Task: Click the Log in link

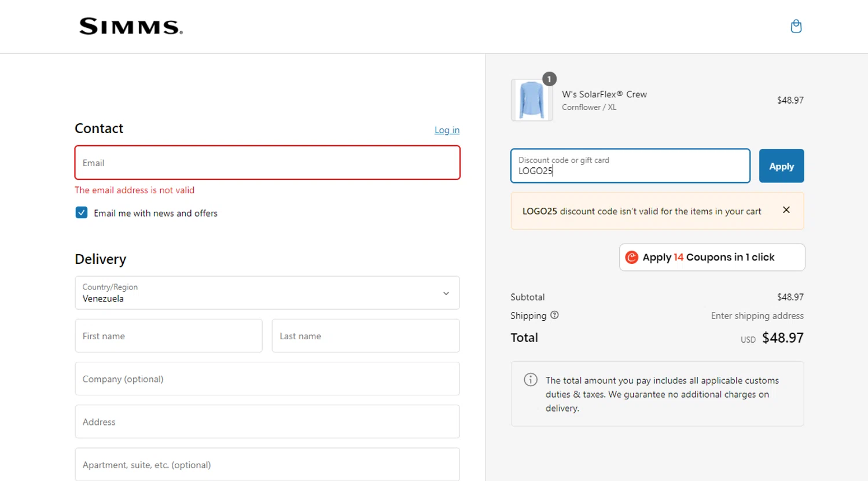Action: 447,130
